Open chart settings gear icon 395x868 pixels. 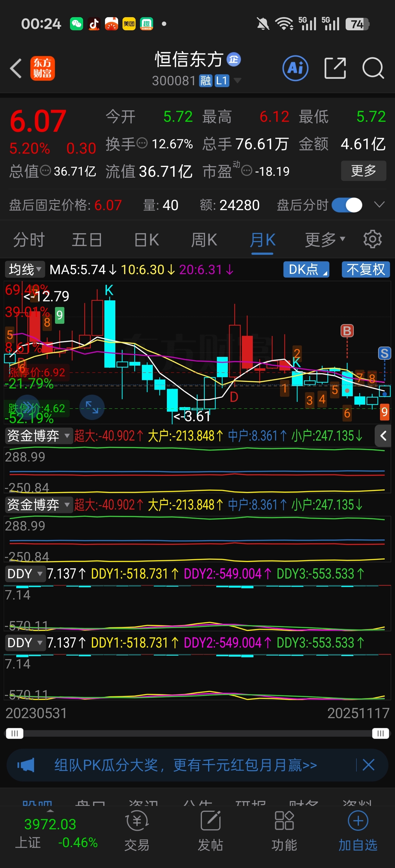[x=372, y=239]
